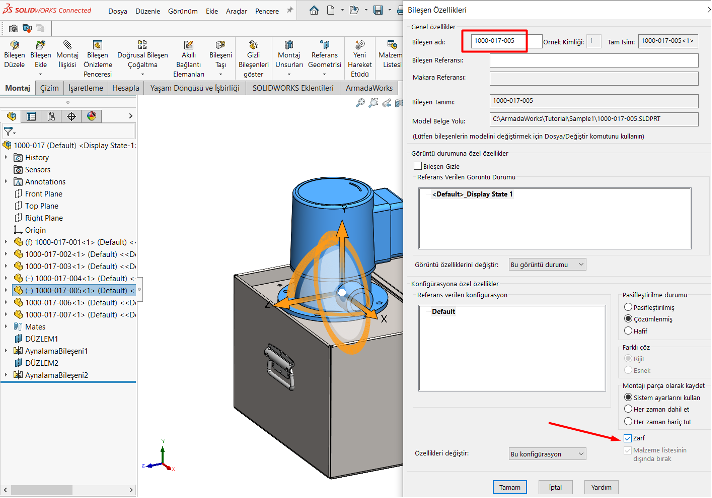The width and height of the screenshot is (712, 498).
Task: Click the Malzeme Listesi icon
Action: pos(391,45)
